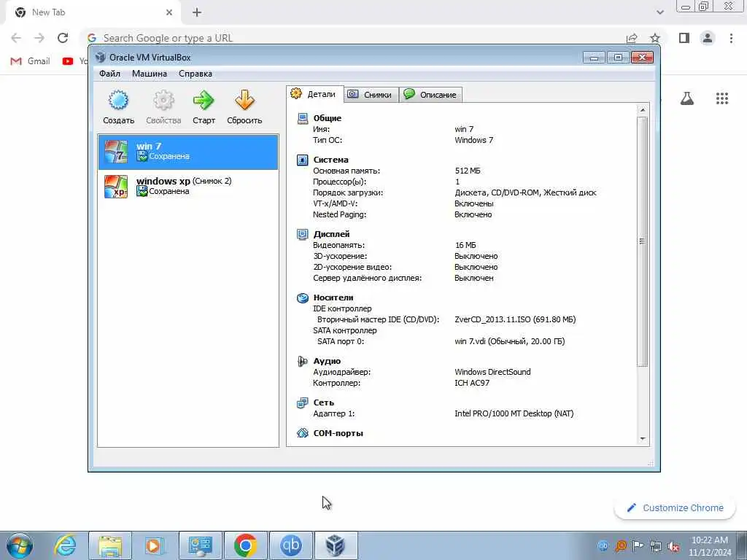Click the Создать (Create) toolbar icon
Screen dimensions: 747x560
pos(118,101)
